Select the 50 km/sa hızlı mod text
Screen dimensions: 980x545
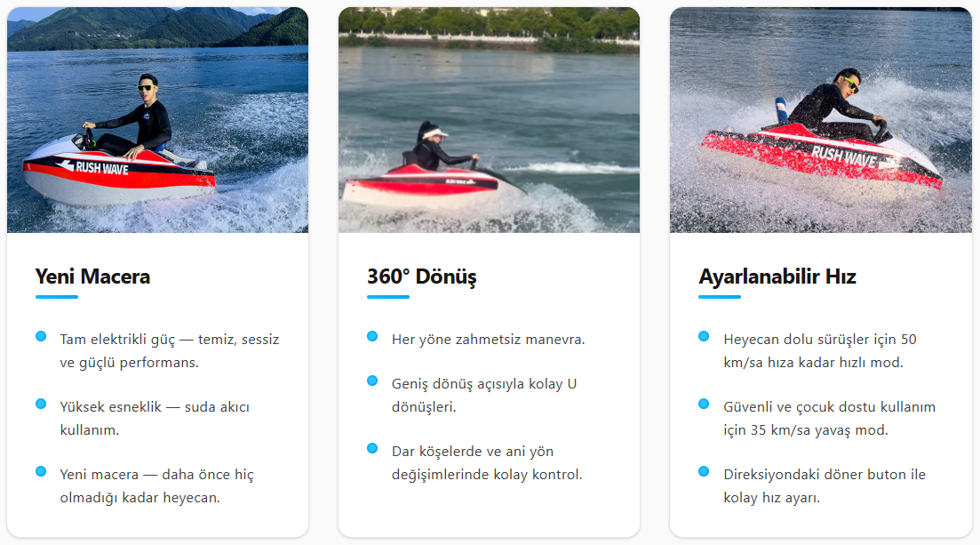pyautogui.click(x=820, y=350)
